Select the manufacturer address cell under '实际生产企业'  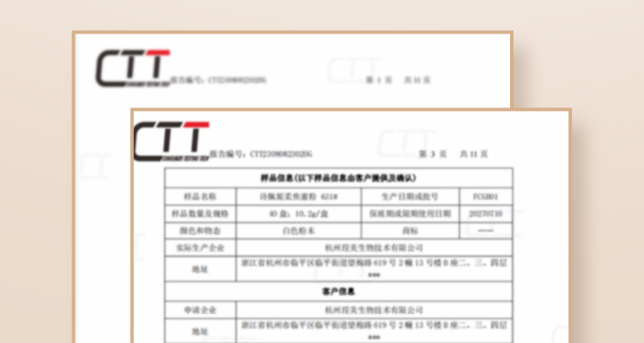(x=374, y=269)
